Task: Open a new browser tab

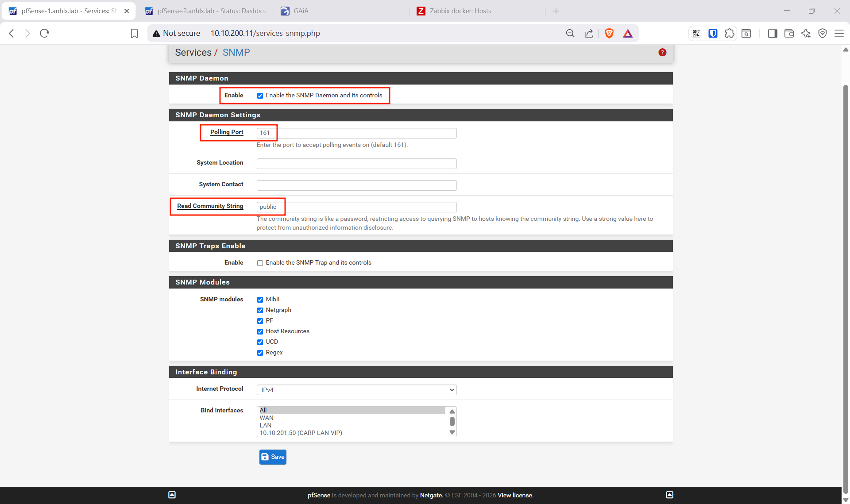Action: pos(556,11)
